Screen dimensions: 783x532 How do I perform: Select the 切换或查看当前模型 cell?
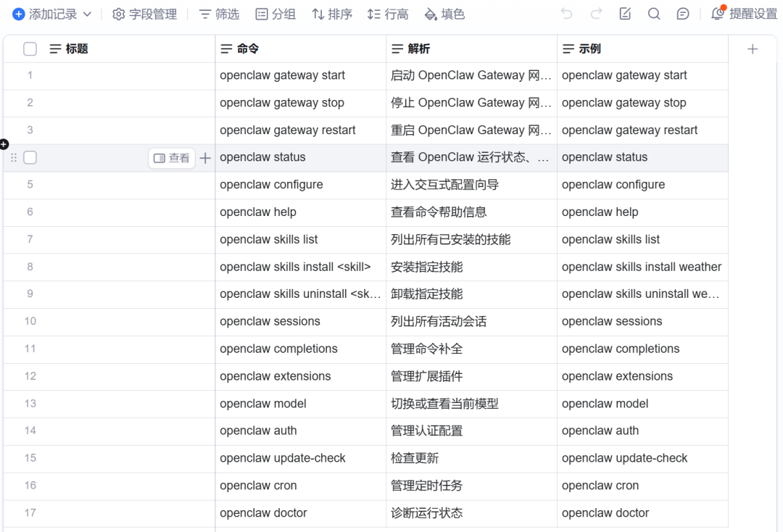[471, 404]
